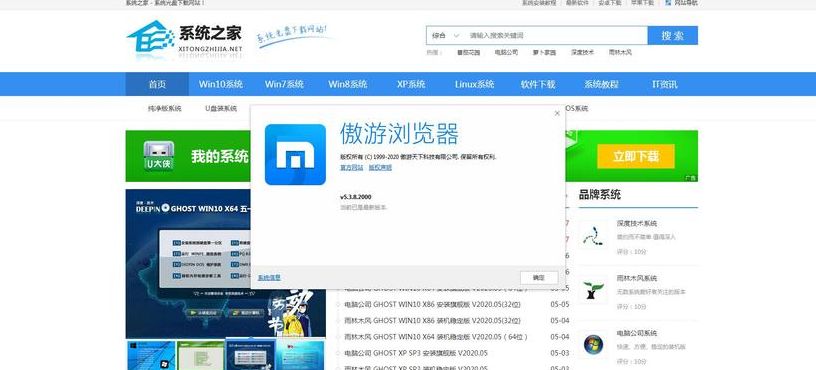Select the fourth carousel thumbnail below slideshow
The height and width of the screenshot is (370, 816).
[x=301, y=355]
